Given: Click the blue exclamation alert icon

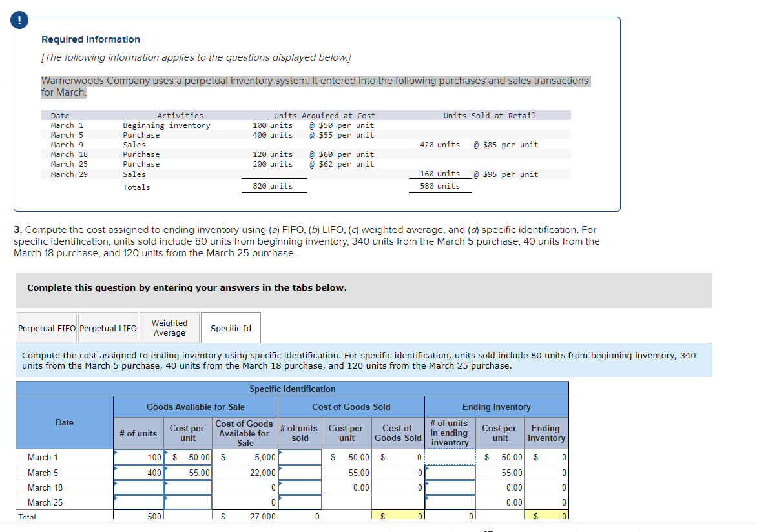Looking at the screenshot, I should tap(19, 20).
